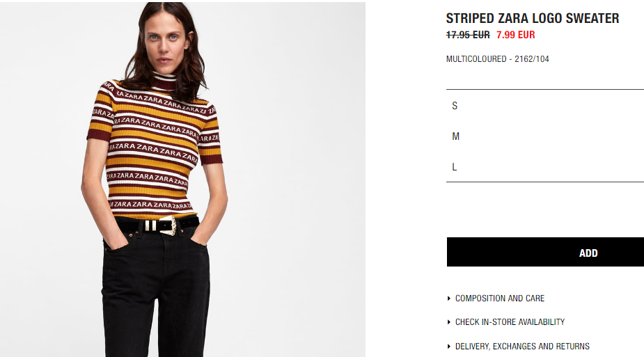Select size S

[545, 106]
